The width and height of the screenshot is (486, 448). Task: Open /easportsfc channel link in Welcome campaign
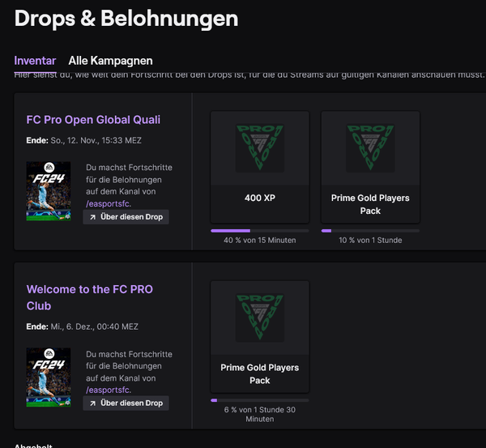[x=109, y=390]
